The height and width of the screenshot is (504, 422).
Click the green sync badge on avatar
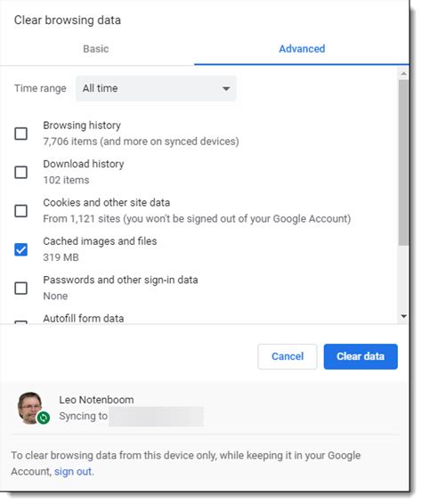[44, 418]
